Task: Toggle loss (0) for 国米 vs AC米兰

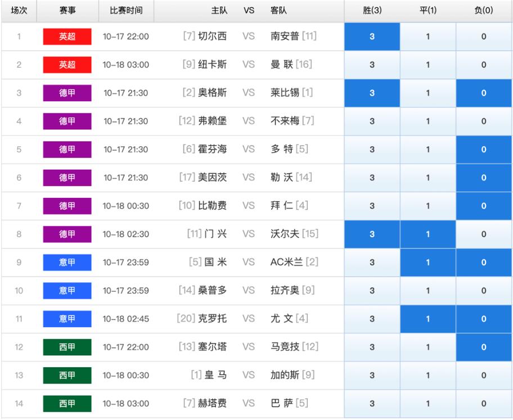Action: pos(484,263)
